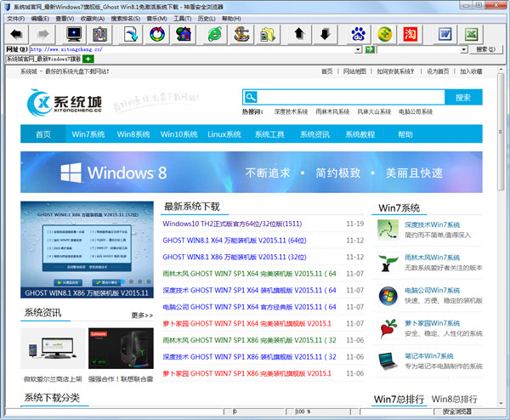Open Baidu via the paw icon
The height and width of the screenshot is (420, 510).
tap(358, 34)
